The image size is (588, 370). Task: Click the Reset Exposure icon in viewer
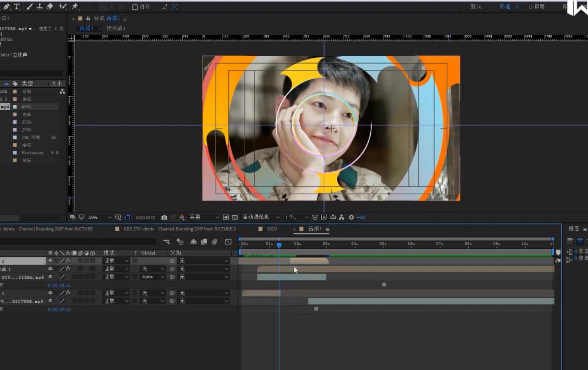click(x=351, y=217)
